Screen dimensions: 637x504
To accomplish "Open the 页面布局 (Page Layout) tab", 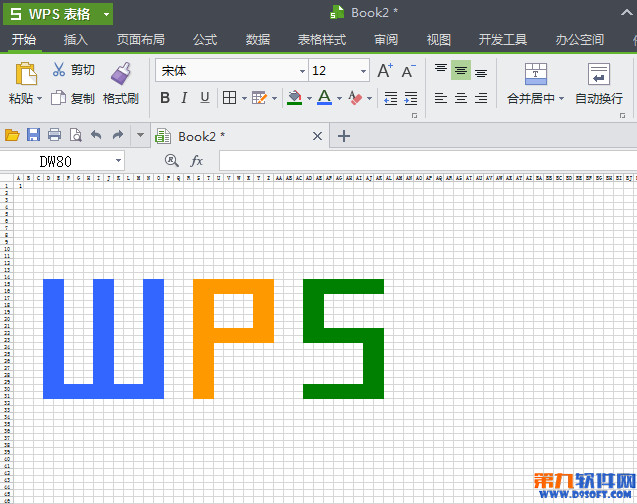I will click(x=141, y=40).
